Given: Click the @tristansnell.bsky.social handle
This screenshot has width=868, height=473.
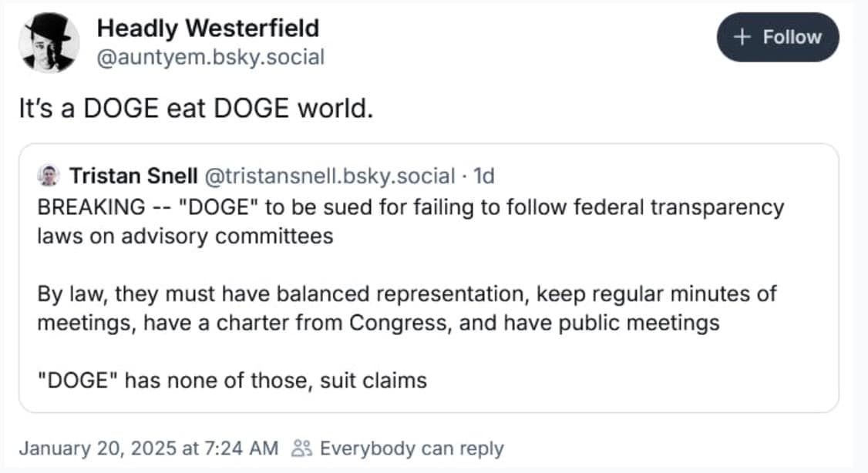Looking at the screenshot, I should click(328, 176).
